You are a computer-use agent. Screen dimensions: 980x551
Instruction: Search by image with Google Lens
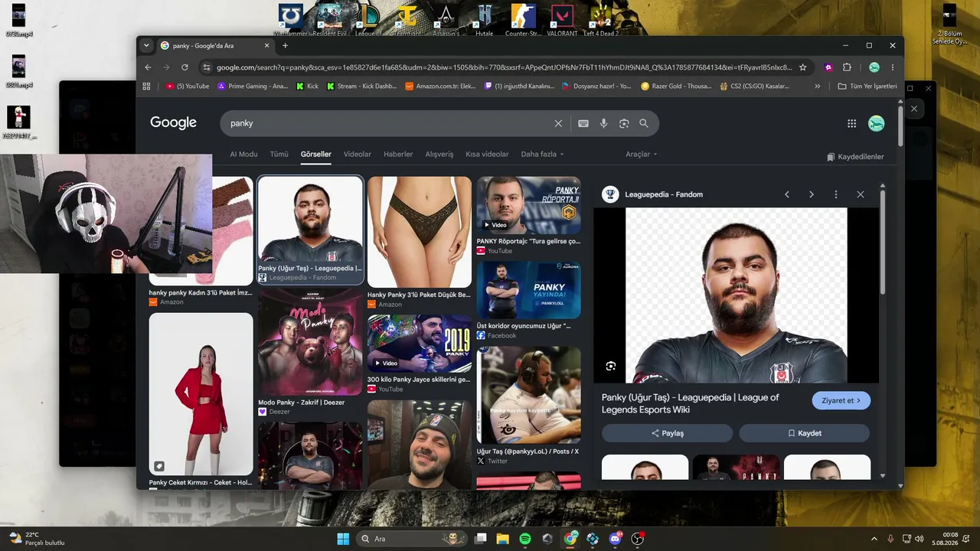tap(624, 123)
